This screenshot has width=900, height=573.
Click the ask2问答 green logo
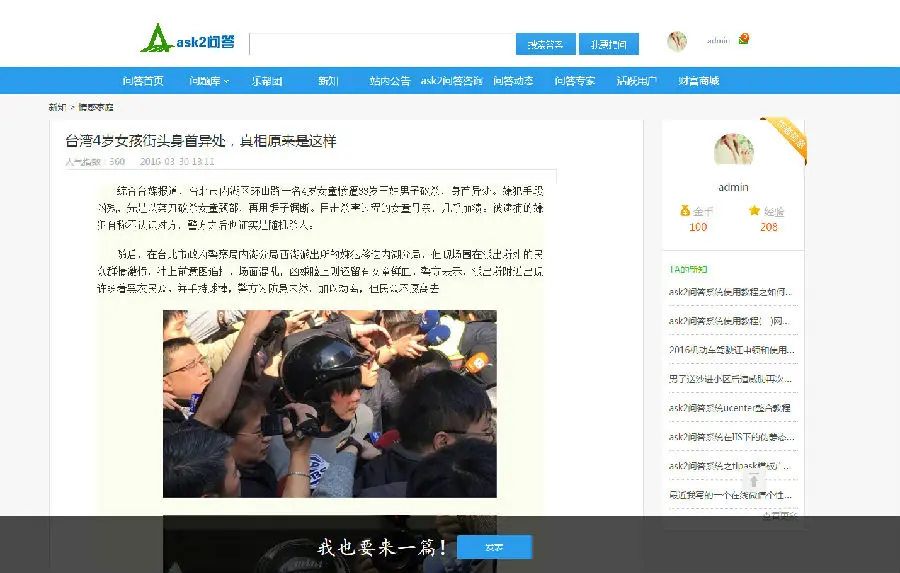[187, 38]
